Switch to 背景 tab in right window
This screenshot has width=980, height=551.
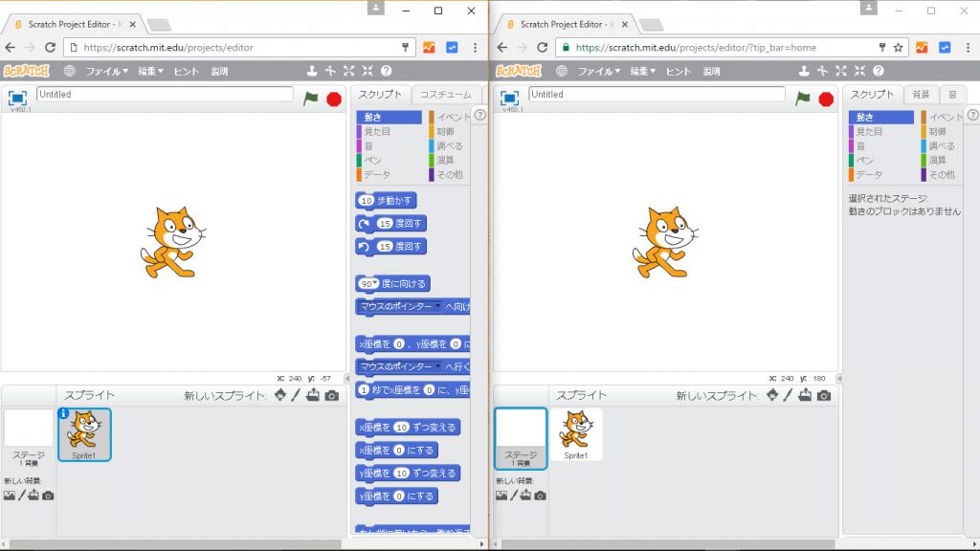point(921,95)
